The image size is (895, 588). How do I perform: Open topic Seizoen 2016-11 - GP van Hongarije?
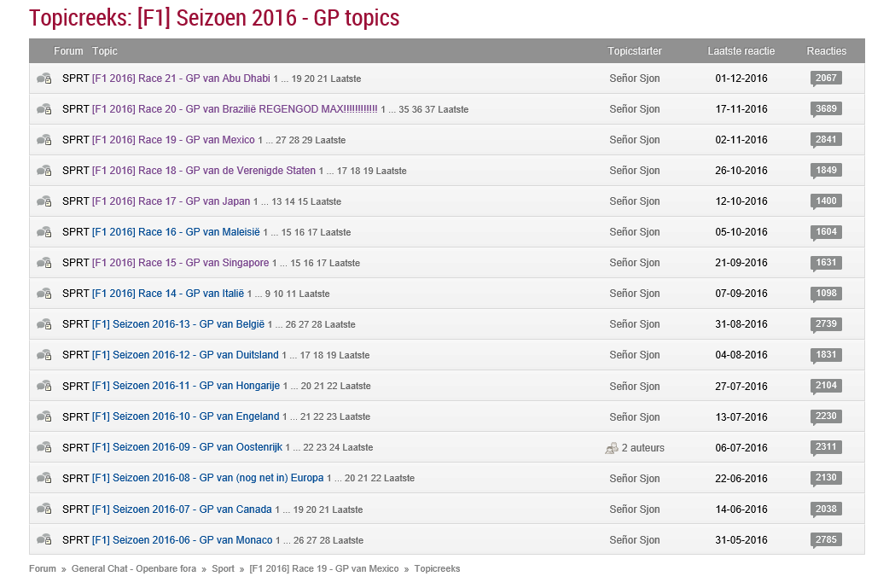coord(186,386)
